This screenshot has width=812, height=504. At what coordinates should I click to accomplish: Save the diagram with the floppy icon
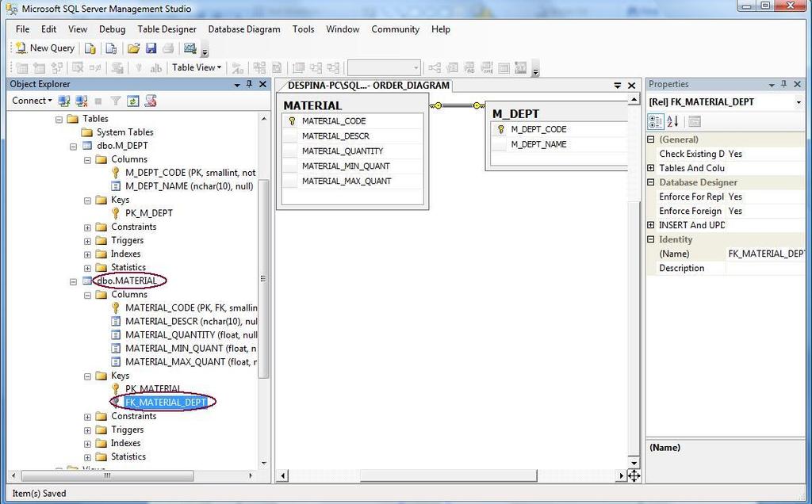click(151, 48)
